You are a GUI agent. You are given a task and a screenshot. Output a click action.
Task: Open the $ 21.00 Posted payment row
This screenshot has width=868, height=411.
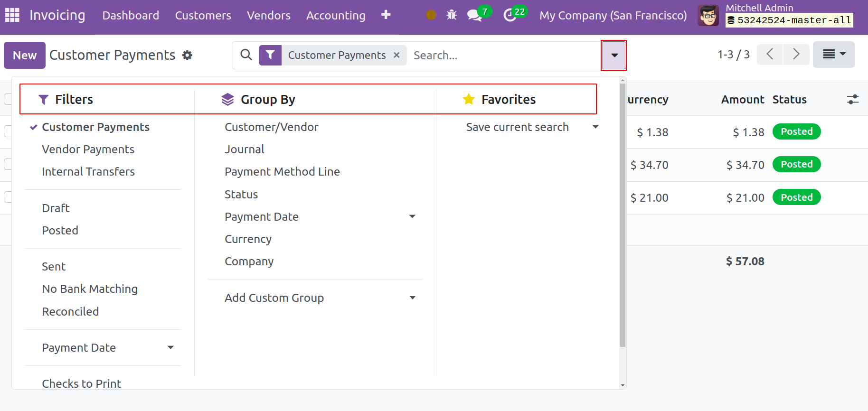click(x=747, y=197)
